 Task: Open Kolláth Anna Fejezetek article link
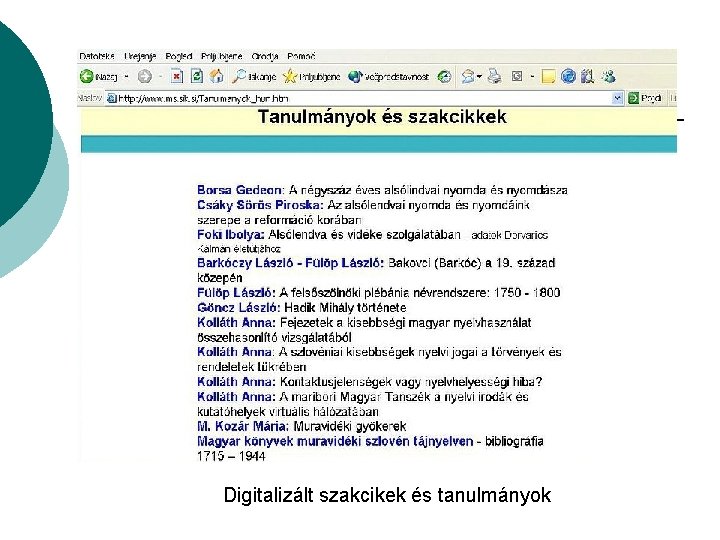pos(236,323)
